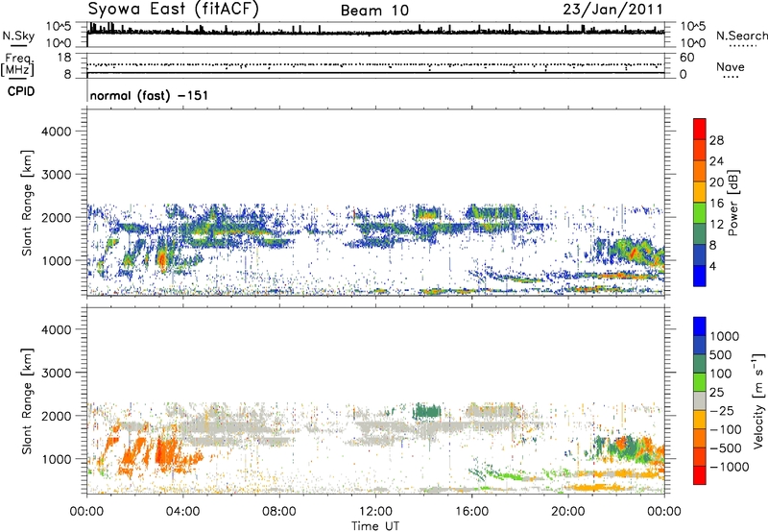The height and width of the screenshot is (532, 768).
Task: Click the '1000' velocity colorbar tick label
Action: pyautogui.click(x=724, y=336)
